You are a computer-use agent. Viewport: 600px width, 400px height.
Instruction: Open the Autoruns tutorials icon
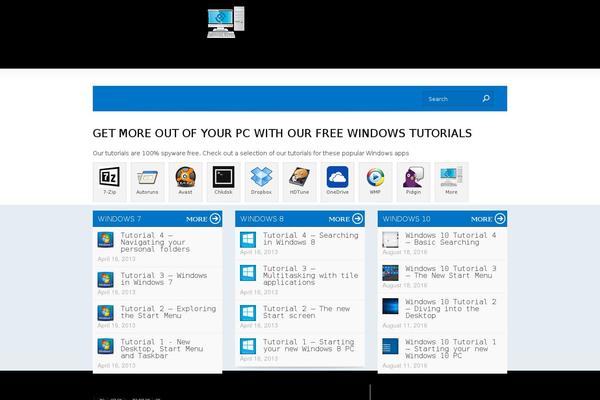[x=147, y=182]
